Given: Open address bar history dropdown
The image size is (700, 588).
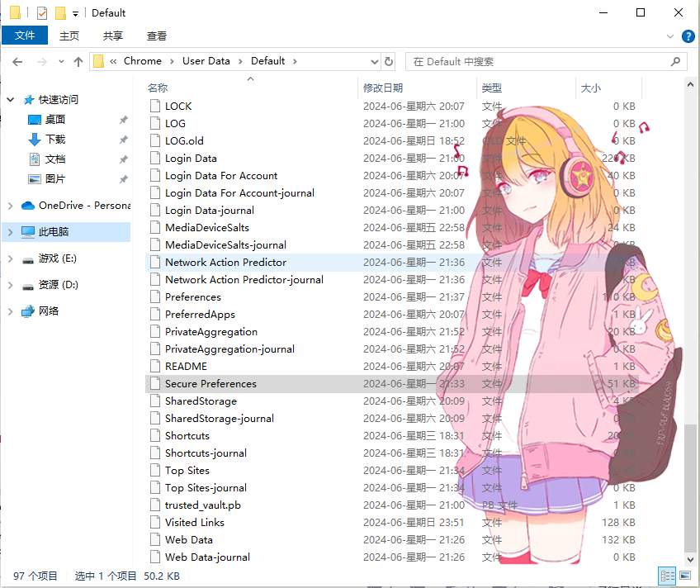Looking at the screenshot, I should tap(375, 62).
